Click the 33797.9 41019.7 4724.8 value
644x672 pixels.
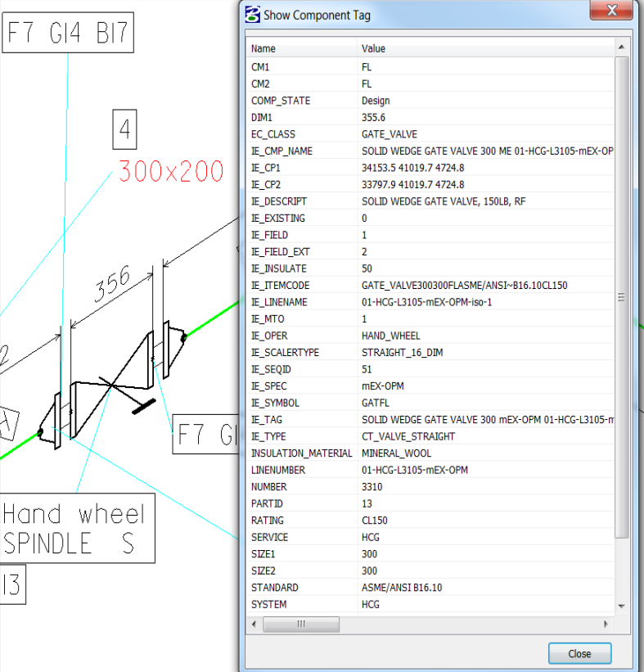(413, 184)
